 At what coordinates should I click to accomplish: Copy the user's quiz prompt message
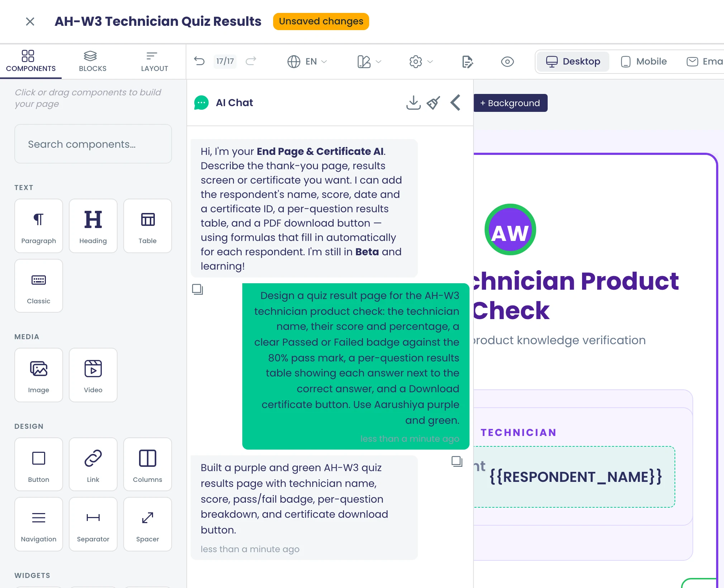(x=197, y=289)
